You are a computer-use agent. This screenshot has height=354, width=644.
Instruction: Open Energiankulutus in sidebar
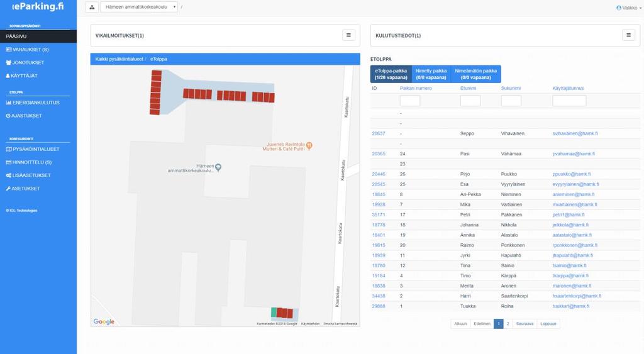pos(33,102)
